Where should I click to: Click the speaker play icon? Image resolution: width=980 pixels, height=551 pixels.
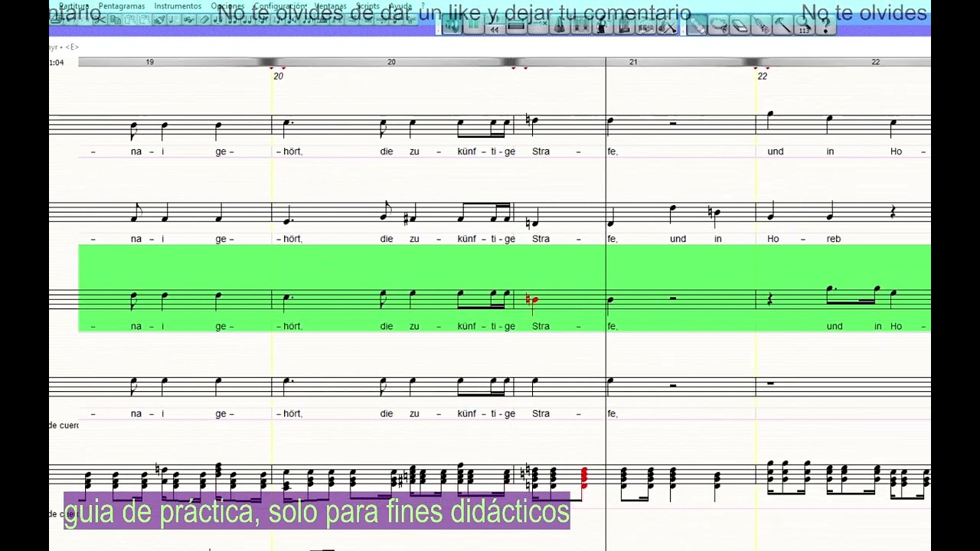click(x=452, y=26)
